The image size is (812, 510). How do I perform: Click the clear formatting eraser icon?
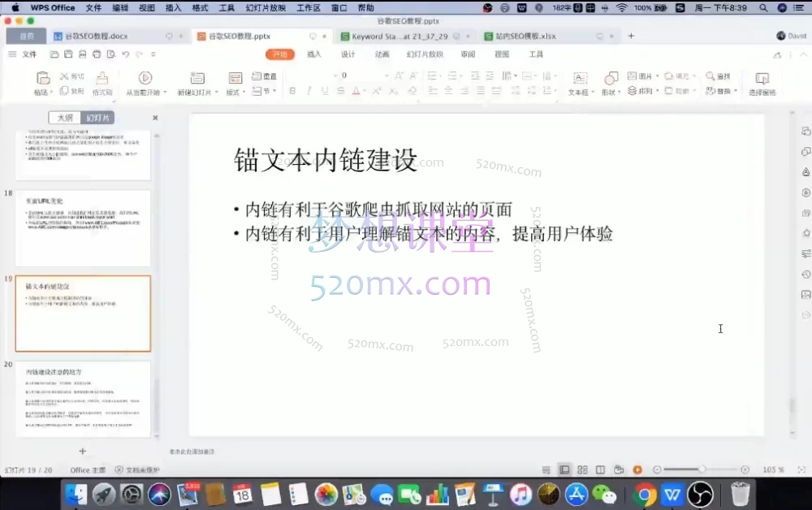pos(412,91)
